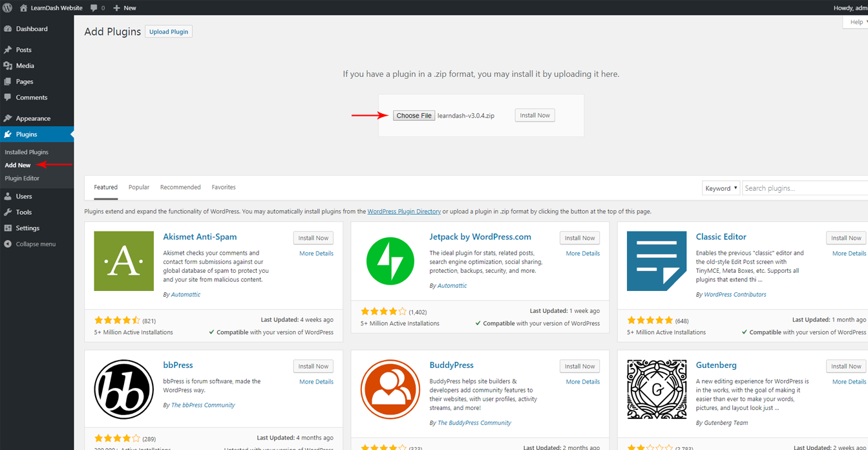View More Details for Gutenberg

pos(849,381)
